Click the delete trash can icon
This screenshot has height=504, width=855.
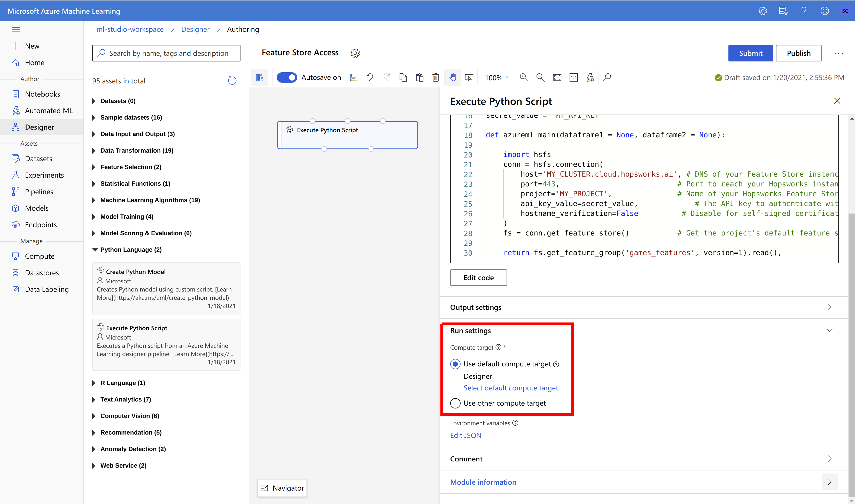pos(436,77)
